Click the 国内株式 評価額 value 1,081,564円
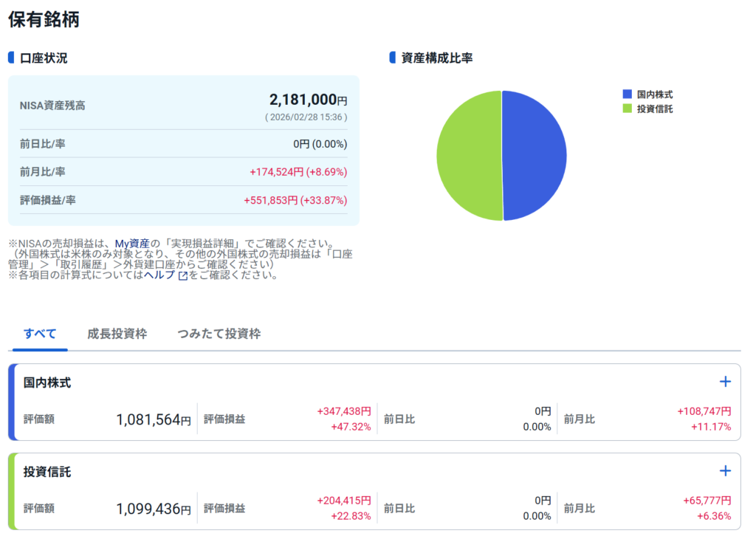This screenshot has height=539, width=756. 153,420
